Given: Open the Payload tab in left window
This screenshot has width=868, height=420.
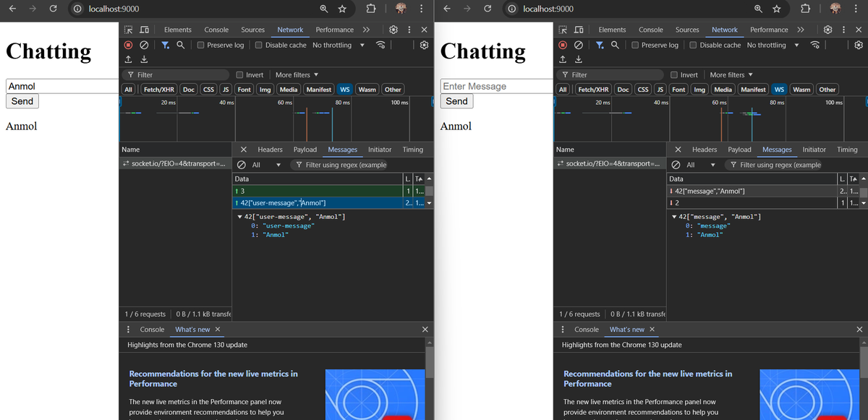Looking at the screenshot, I should point(305,150).
